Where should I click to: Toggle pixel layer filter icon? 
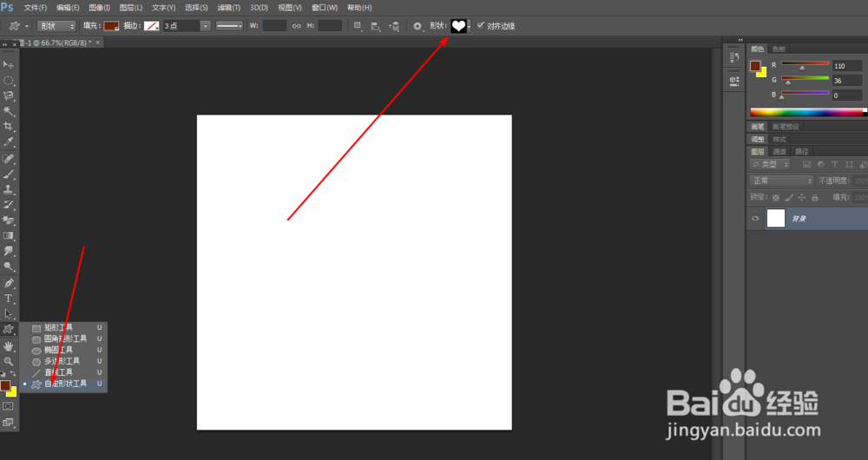(806, 164)
